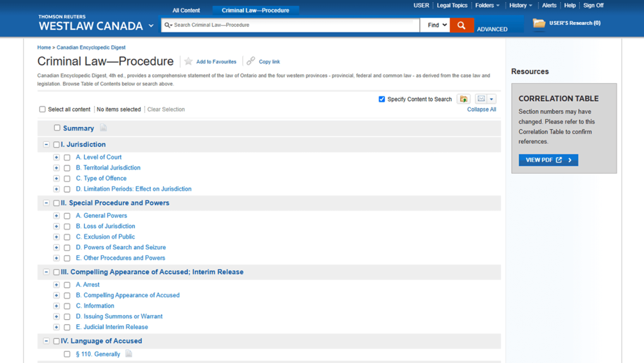Screen dimensions: 644x363
Task: Click the Westlaw Canada logo dropdown chevron
Action: pyautogui.click(x=150, y=26)
